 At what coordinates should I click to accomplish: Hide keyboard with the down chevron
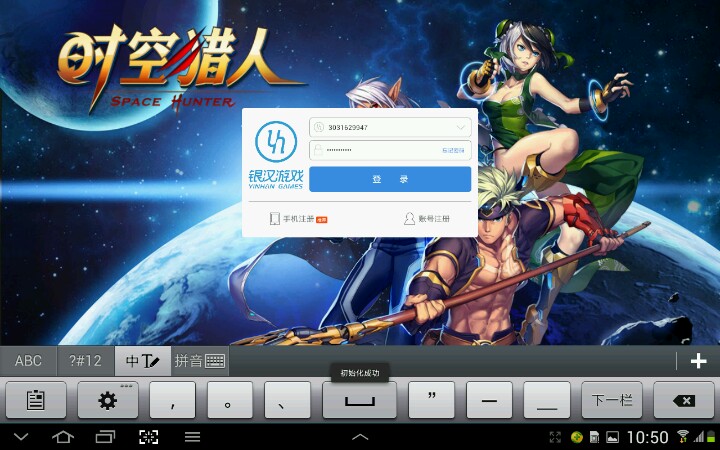[x=21, y=437]
